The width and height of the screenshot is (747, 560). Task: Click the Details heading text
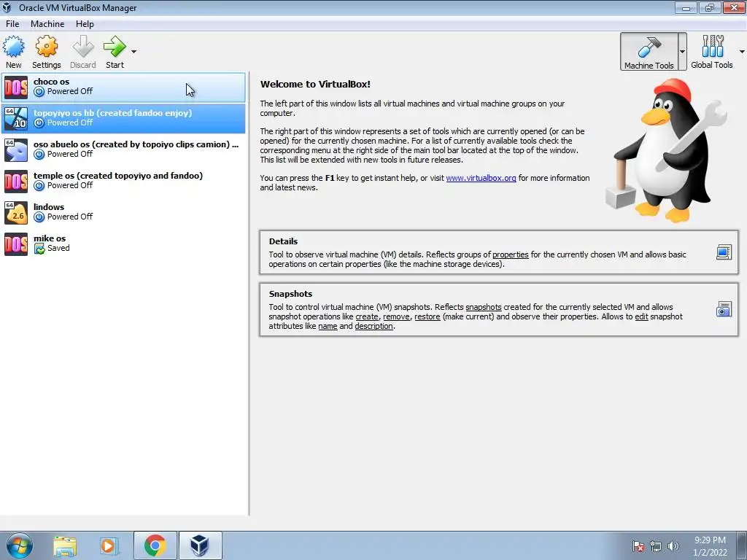[x=283, y=241]
